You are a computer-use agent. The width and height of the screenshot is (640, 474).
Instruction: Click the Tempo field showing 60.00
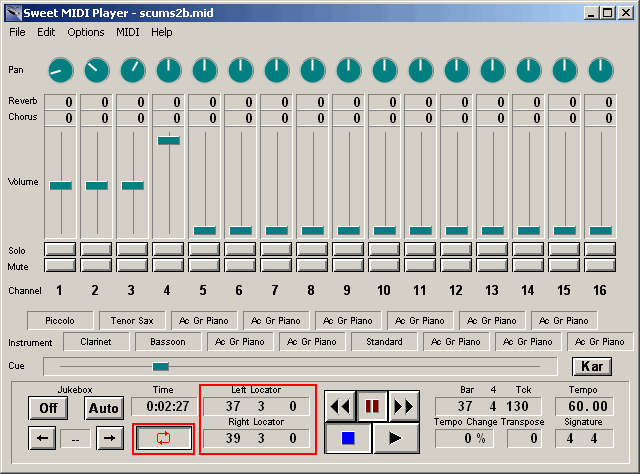click(x=584, y=406)
